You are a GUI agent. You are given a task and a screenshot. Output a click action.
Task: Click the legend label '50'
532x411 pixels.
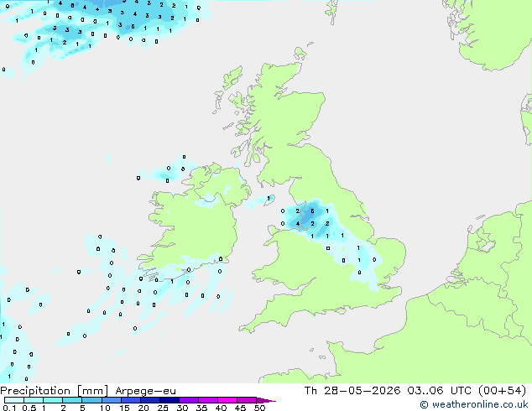[x=260, y=408]
